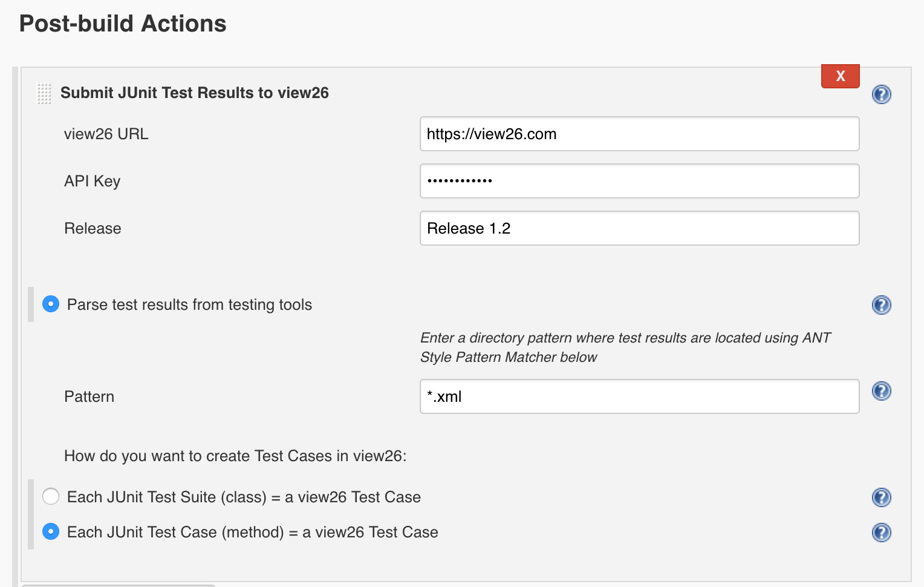This screenshot has height=587, width=924.
Task: Choose Each JUnit Test Suite equals a Test Case
Action: tap(51, 496)
